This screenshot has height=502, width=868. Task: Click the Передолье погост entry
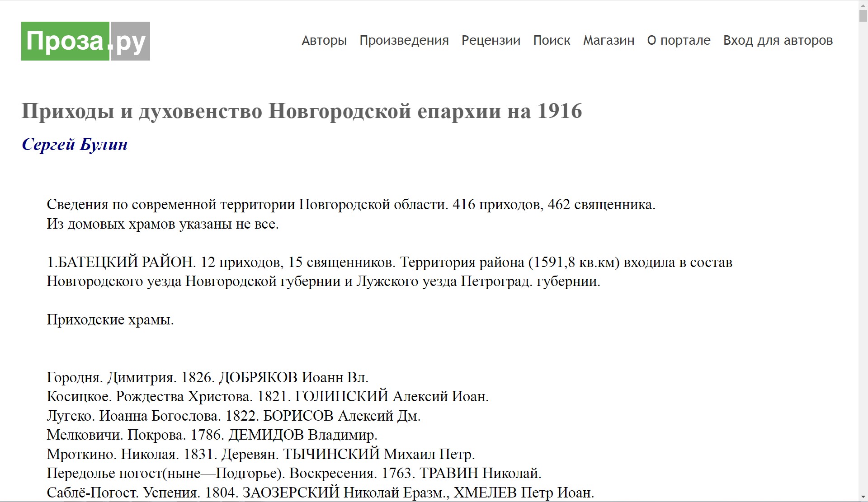click(x=294, y=473)
